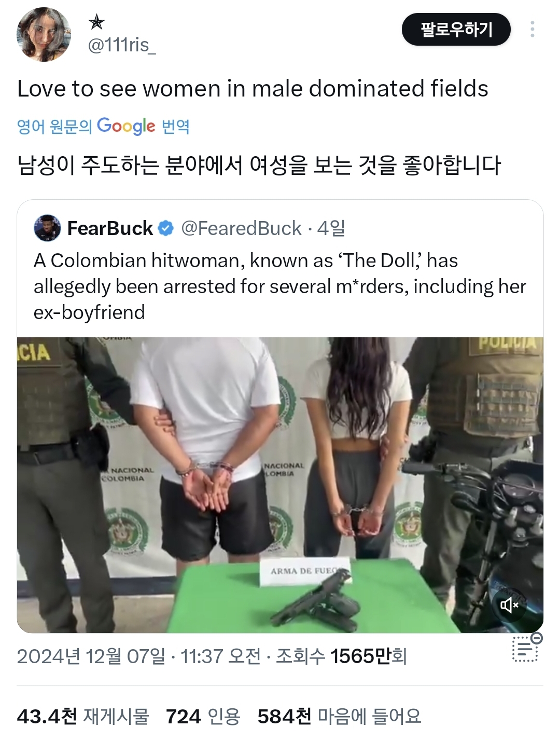View the 724 인용 quotes list
This screenshot has width=560, height=741.
(x=203, y=717)
